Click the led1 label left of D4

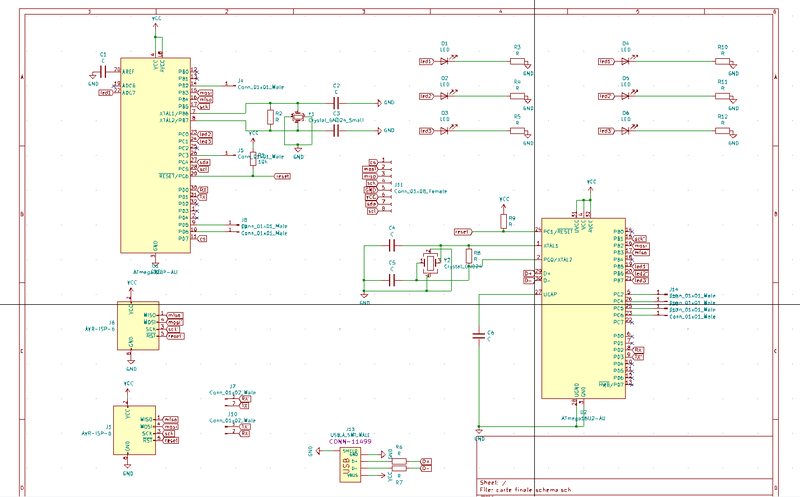[x=606, y=61]
